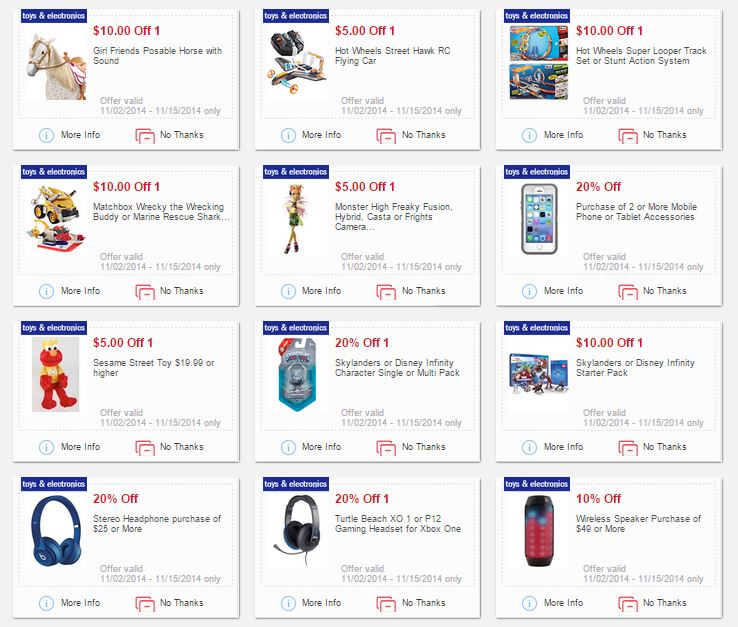Viewport: 738px width, 627px height.
Task: Click the blue Beats headphones image
Action: (54, 531)
